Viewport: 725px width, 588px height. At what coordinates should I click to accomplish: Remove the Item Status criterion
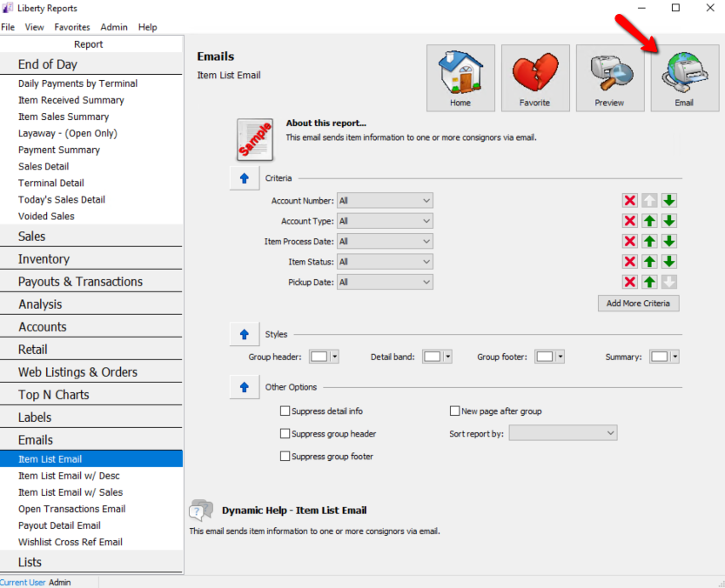coord(630,262)
